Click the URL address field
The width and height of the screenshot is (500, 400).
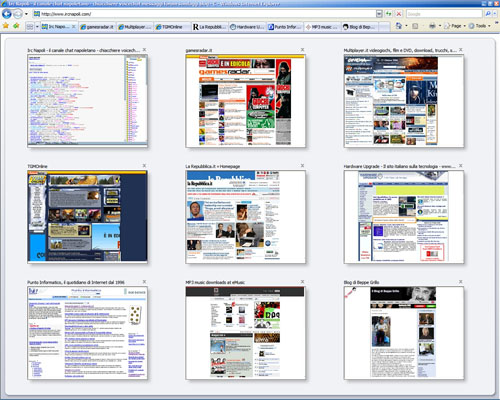tap(207, 14)
